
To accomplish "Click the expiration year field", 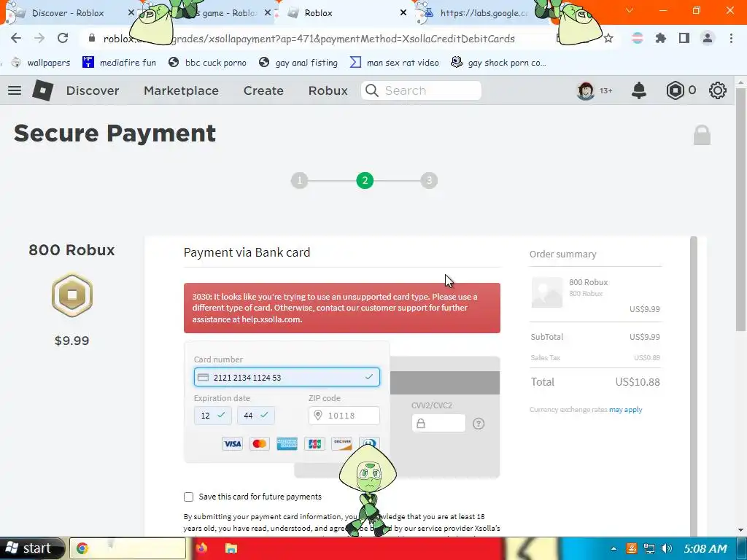I will pos(256,415).
